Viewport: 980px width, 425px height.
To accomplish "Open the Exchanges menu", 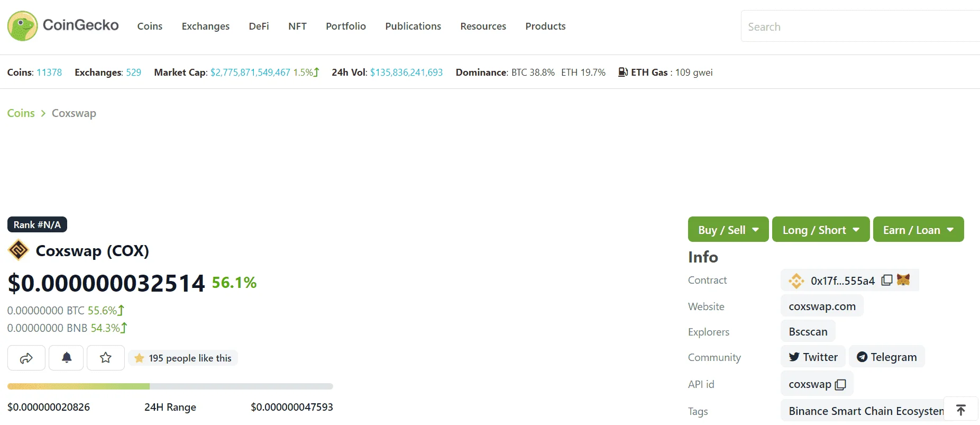I will click(206, 26).
